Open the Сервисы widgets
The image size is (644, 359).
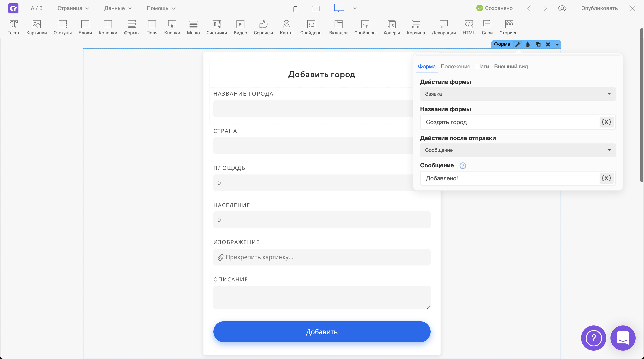click(x=263, y=27)
